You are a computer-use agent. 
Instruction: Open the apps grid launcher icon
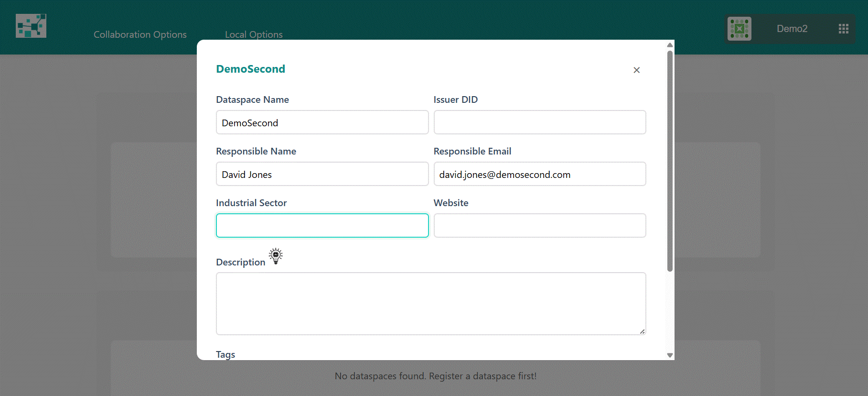(x=843, y=29)
